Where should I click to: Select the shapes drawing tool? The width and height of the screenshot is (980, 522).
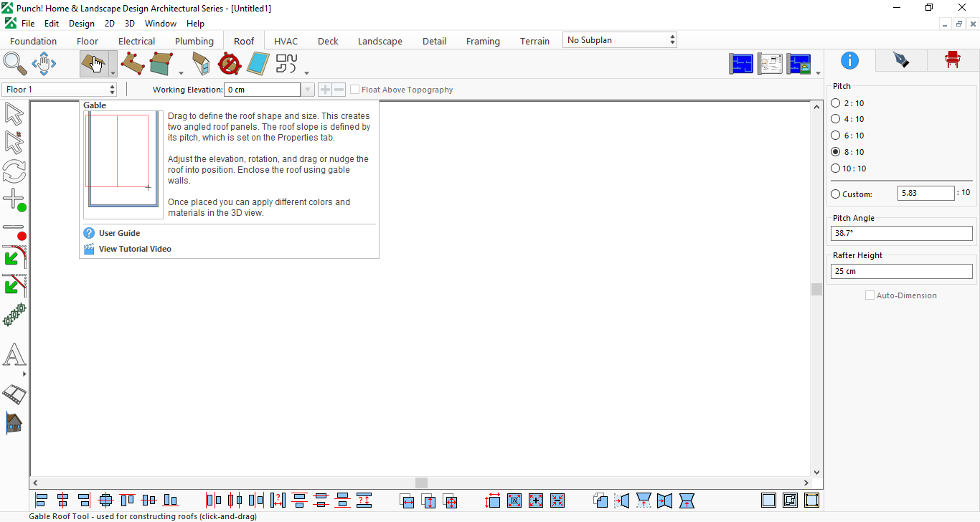click(287, 64)
